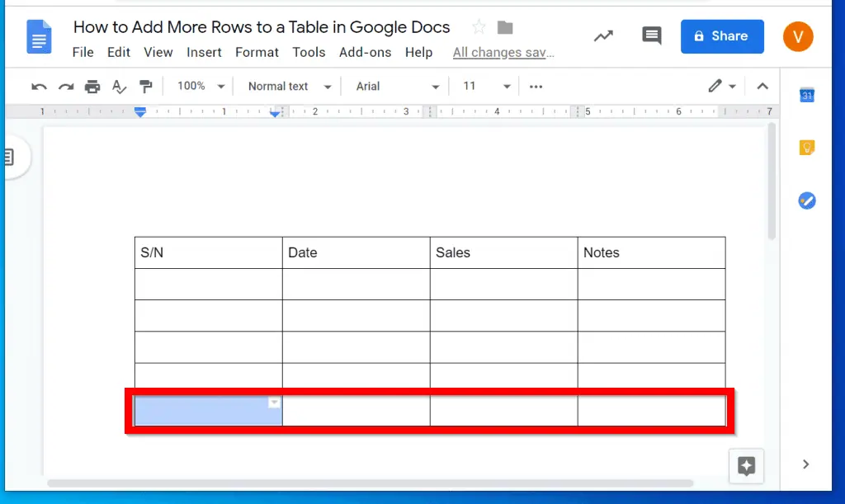Screen dimensions: 845x504
Task: Click the Share button
Action: (x=722, y=35)
